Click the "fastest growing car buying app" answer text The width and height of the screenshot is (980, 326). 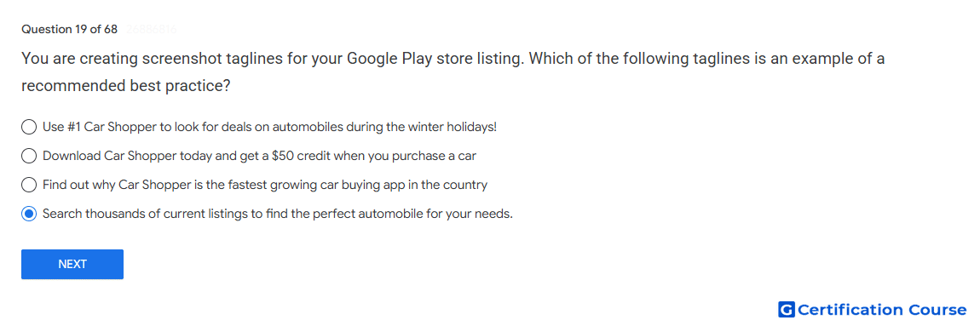pyautogui.click(x=265, y=185)
